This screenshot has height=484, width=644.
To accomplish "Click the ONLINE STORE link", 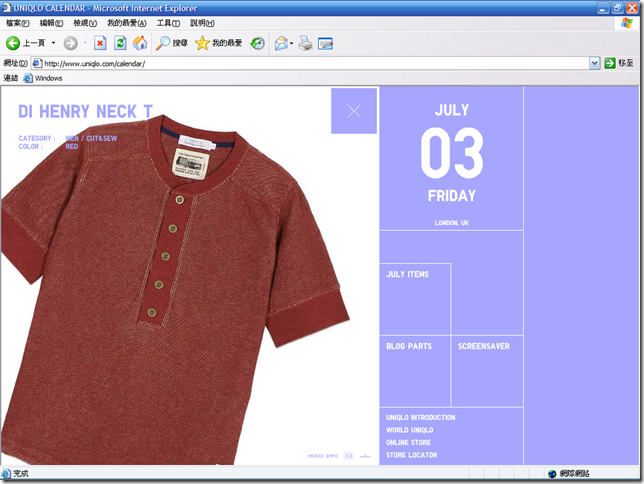I will [x=408, y=443].
